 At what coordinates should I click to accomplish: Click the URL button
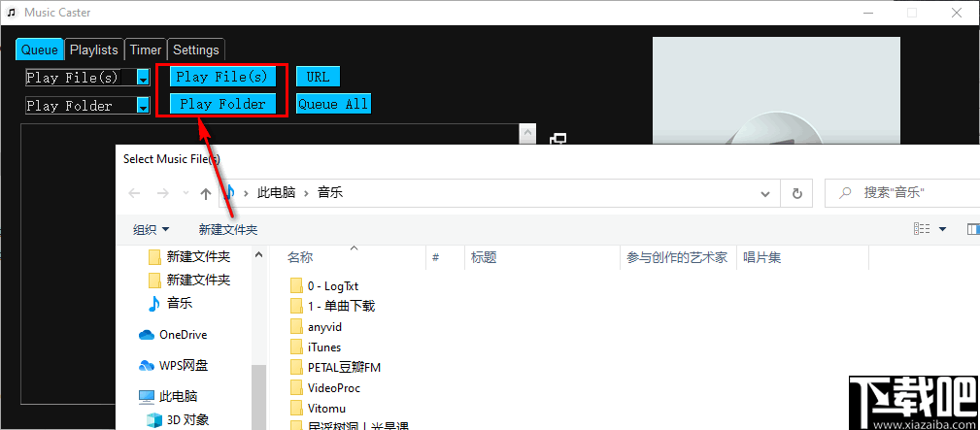pos(319,77)
